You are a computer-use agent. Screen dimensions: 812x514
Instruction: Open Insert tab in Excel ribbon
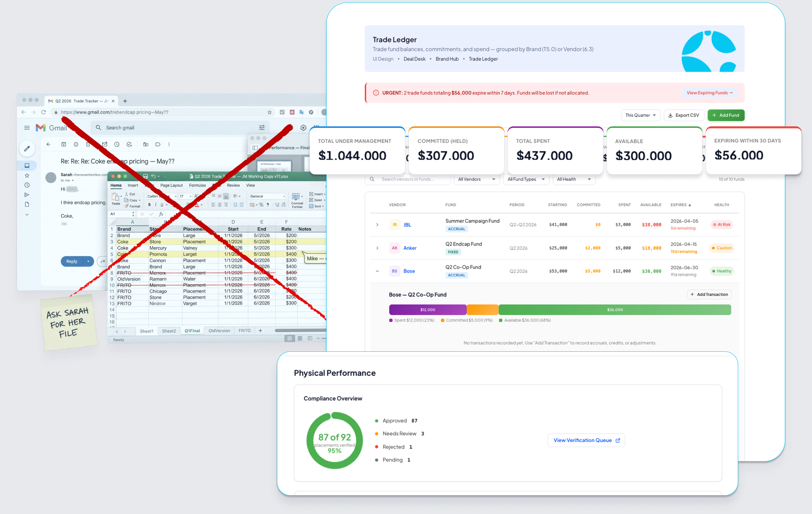click(x=133, y=185)
